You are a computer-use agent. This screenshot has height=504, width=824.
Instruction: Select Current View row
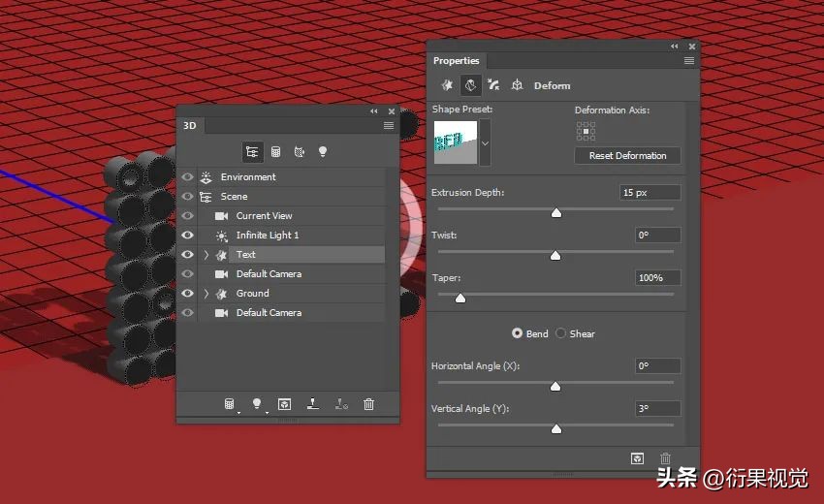tap(291, 216)
